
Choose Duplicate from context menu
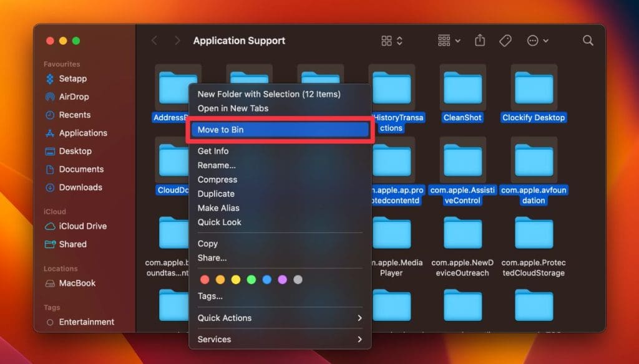tap(216, 194)
